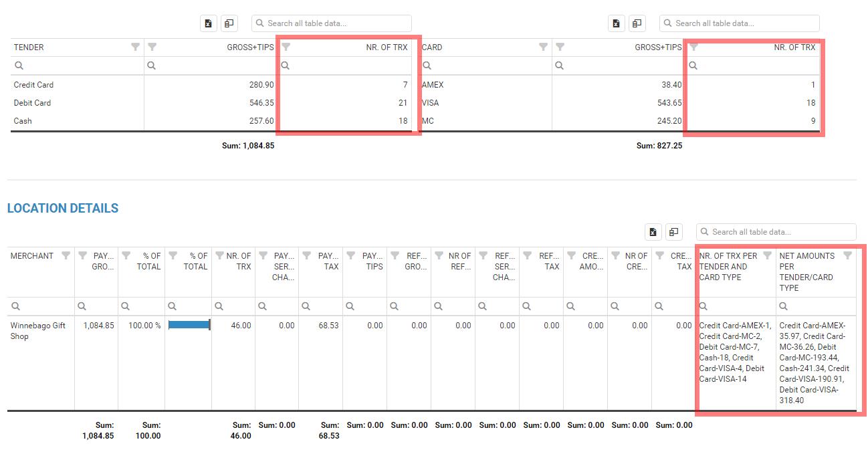Screen dimensions: 868x454
Task: Select the AMEX card row
Action: coord(619,85)
